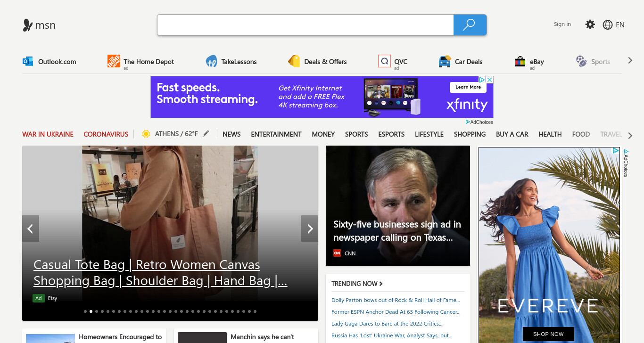This screenshot has height=343, width=644.
Task: Open Homeowners Encouraged to article card
Action: point(94,336)
